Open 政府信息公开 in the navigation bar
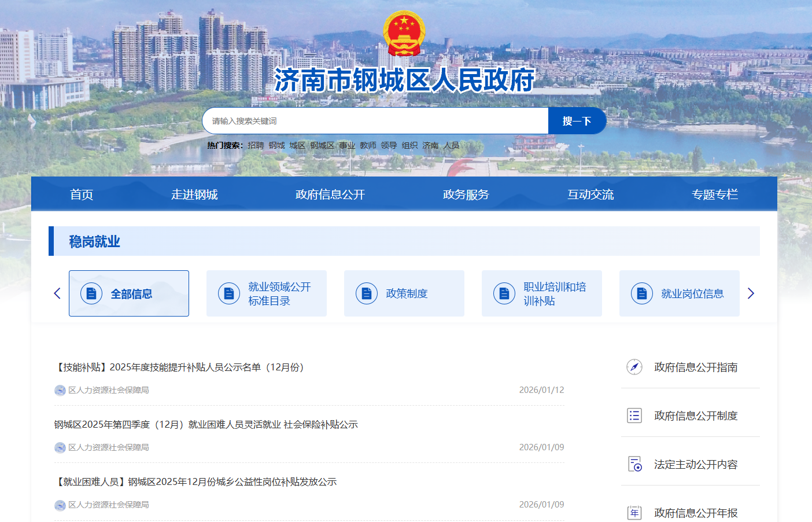Screen dimensions: 812x522 (330, 194)
